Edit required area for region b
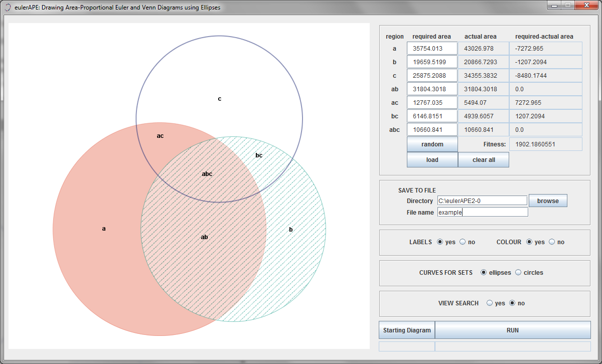Viewport: 602px width, 364px height. pyautogui.click(x=432, y=62)
